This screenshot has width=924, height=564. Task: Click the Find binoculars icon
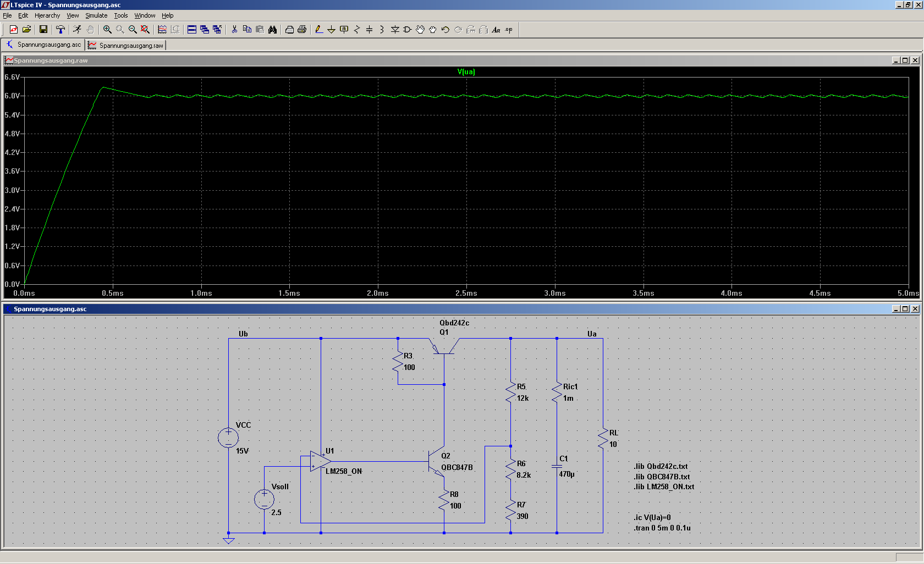[x=272, y=30]
